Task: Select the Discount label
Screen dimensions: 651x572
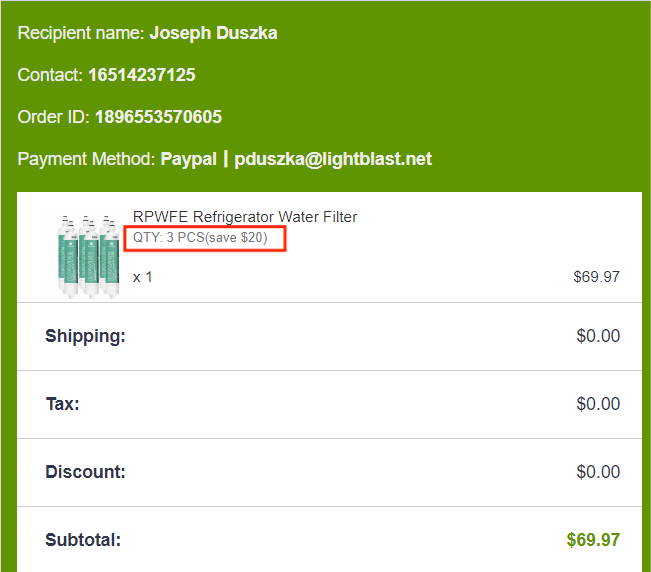Action: pos(85,472)
